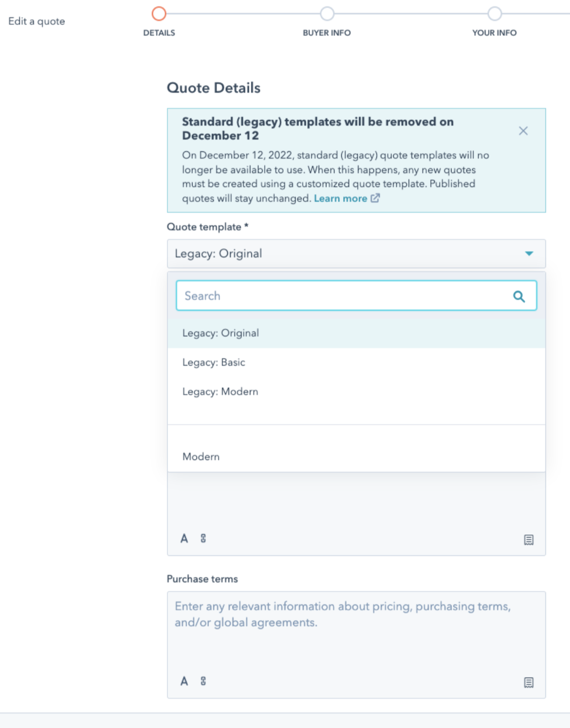Go to the Details step circle
570x728 pixels.
tap(159, 14)
